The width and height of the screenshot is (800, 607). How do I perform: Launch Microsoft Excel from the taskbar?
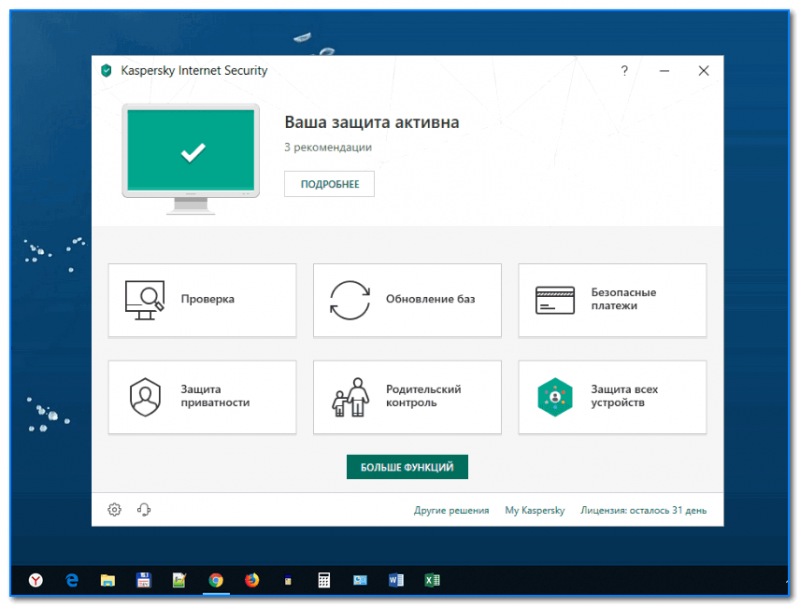432,580
